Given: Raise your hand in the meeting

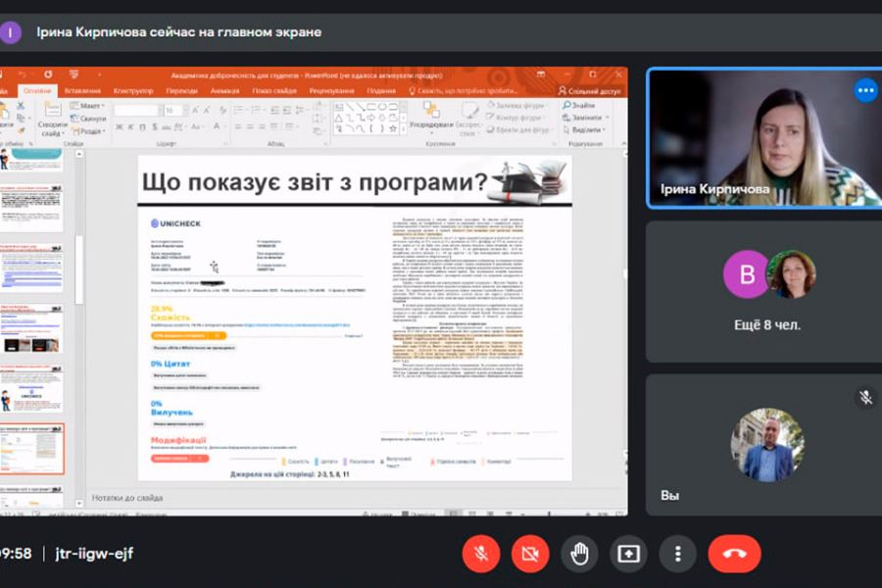Looking at the screenshot, I should (x=579, y=554).
